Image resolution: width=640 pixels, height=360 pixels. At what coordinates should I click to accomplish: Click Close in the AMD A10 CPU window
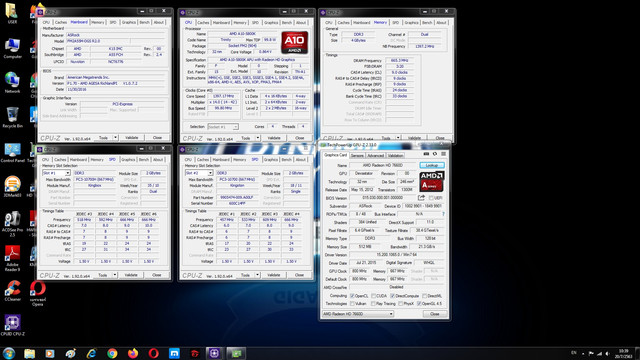pyautogui.click(x=300, y=138)
